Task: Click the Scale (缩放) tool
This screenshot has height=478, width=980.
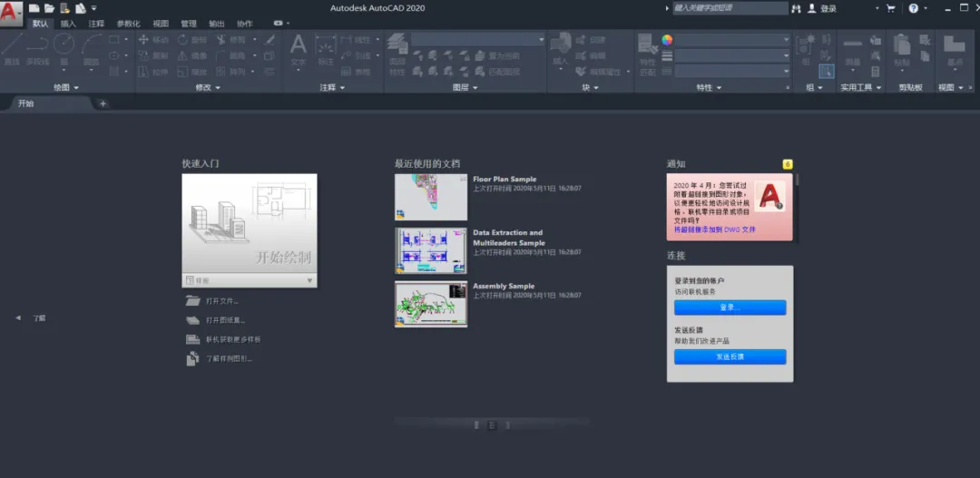Action: click(x=191, y=72)
